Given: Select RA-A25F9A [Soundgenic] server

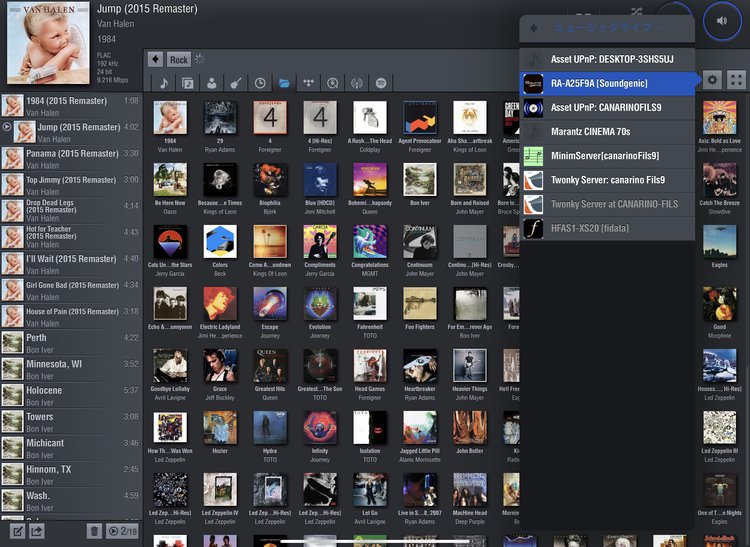Looking at the screenshot, I should click(x=607, y=84).
